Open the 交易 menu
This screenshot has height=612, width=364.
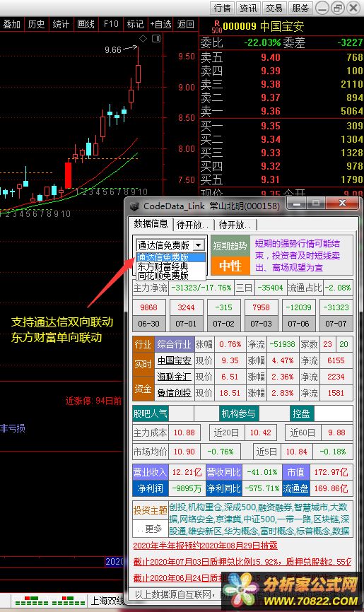[x=274, y=8]
